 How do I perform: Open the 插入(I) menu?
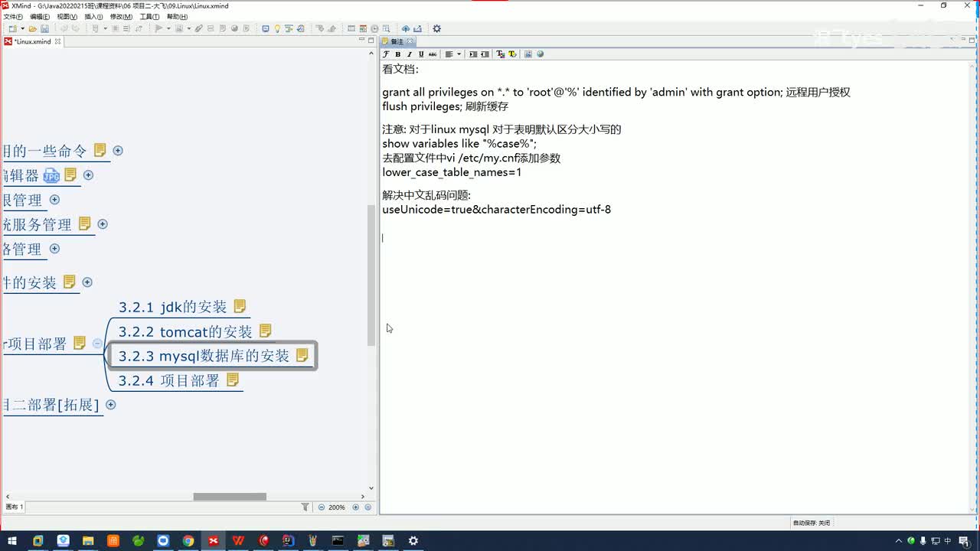coord(93,16)
